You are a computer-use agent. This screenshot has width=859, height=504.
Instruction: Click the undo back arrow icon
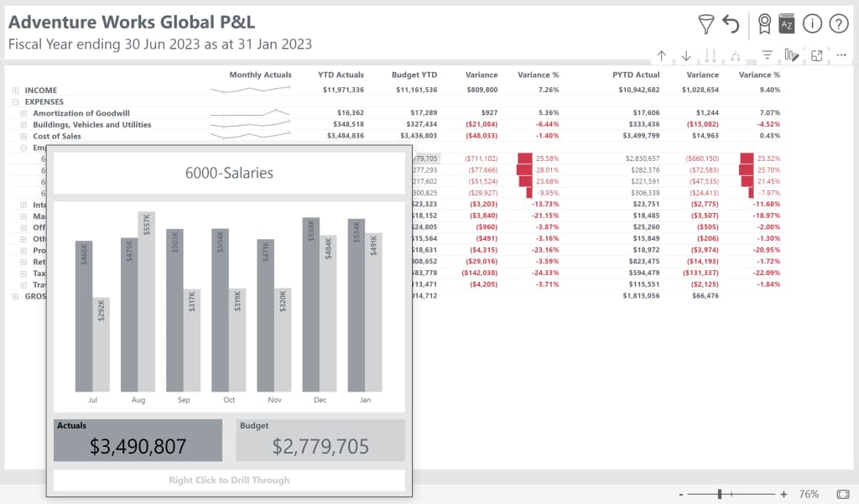coord(731,24)
